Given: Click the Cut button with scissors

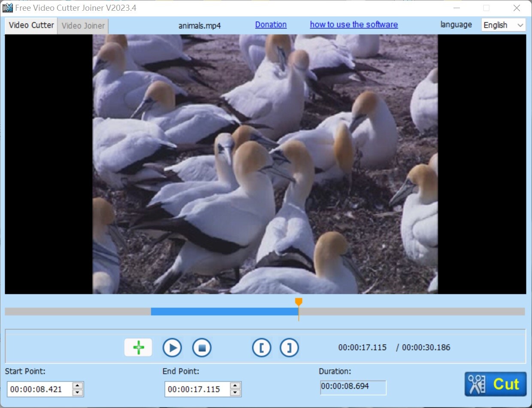Looking at the screenshot, I should click(x=495, y=384).
